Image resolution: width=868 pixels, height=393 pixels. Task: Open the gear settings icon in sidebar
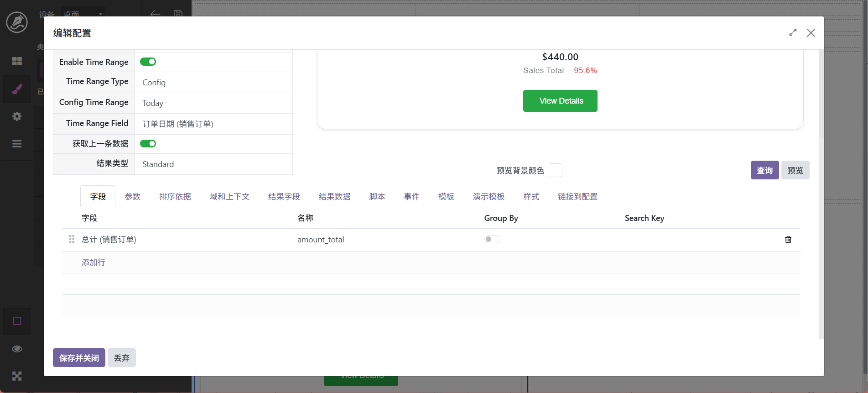click(17, 116)
